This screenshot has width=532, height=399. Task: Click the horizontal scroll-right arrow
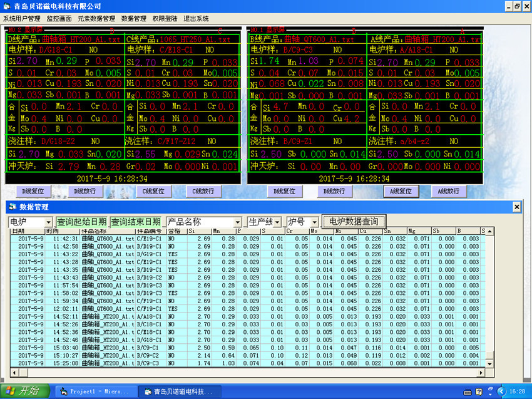[x=481, y=373]
